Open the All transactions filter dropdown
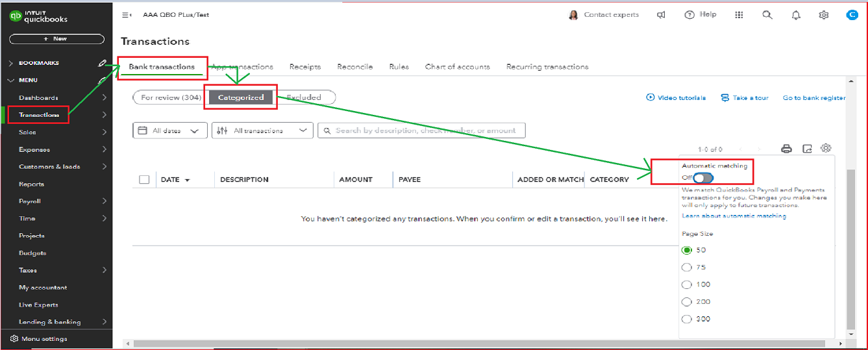Screen dimensions: 868x350 (262, 131)
